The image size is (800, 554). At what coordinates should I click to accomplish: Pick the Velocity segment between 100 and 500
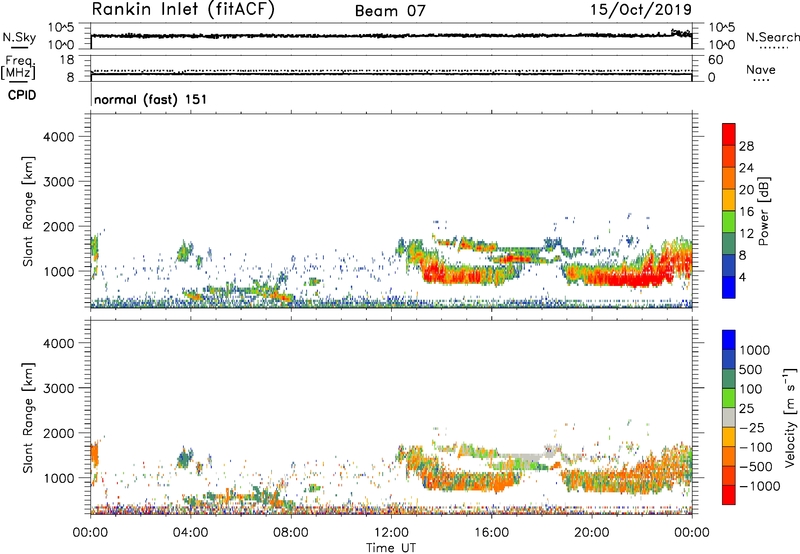pyautogui.click(x=729, y=379)
